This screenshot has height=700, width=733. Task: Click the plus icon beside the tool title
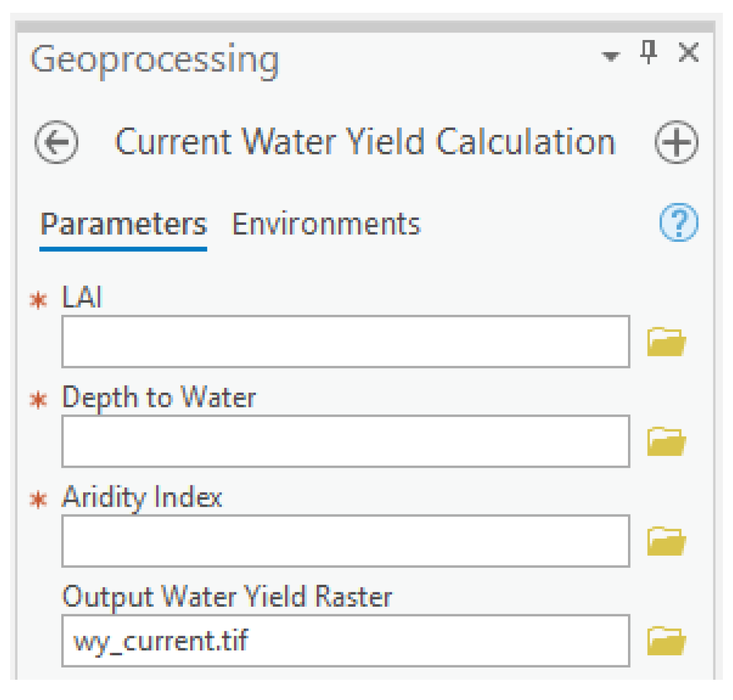[x=676, y=142]
